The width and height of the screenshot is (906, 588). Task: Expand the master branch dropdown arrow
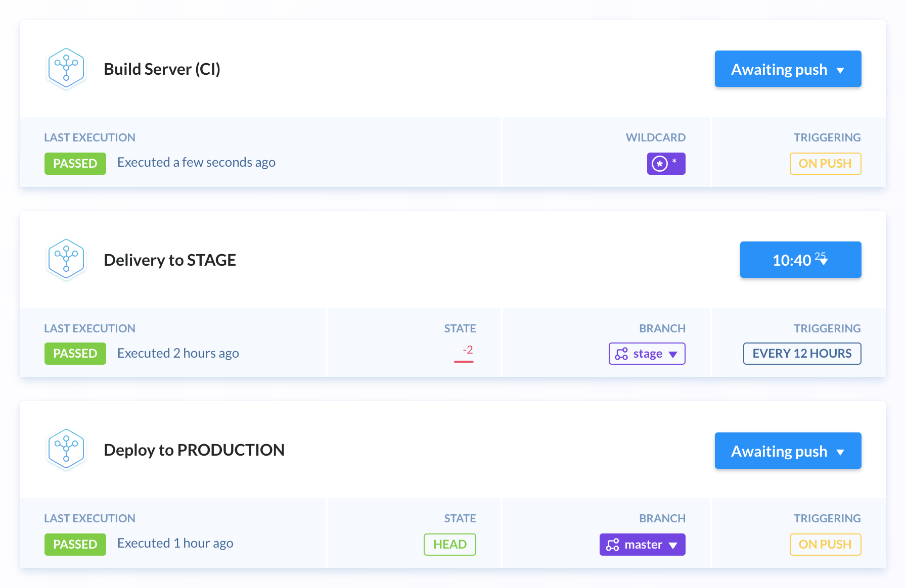tap(673, 545)
